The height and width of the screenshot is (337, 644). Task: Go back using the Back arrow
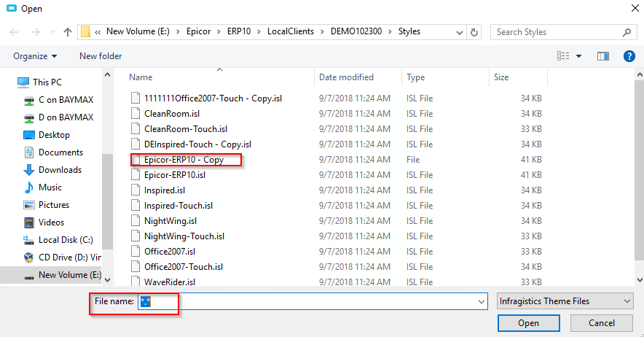coord(14,32)
